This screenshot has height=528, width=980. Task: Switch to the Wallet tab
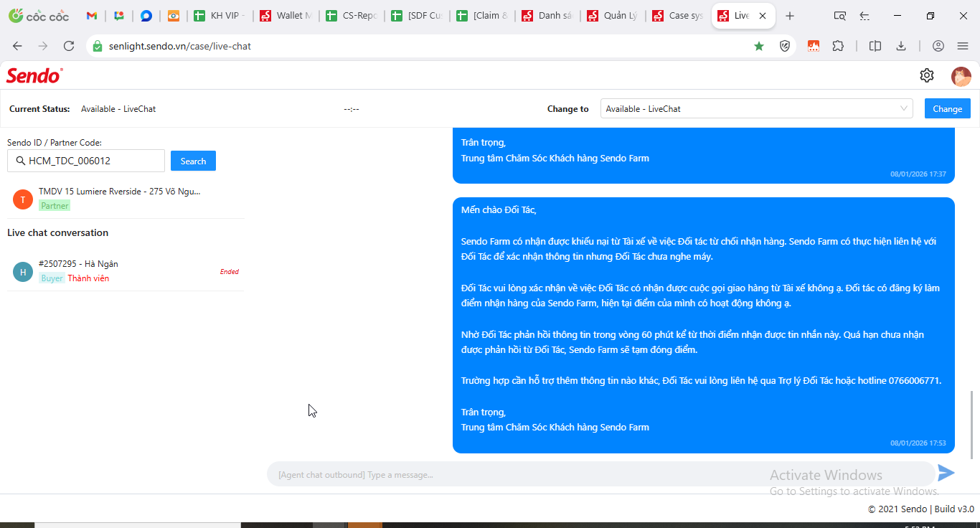(x=286, y=16)
